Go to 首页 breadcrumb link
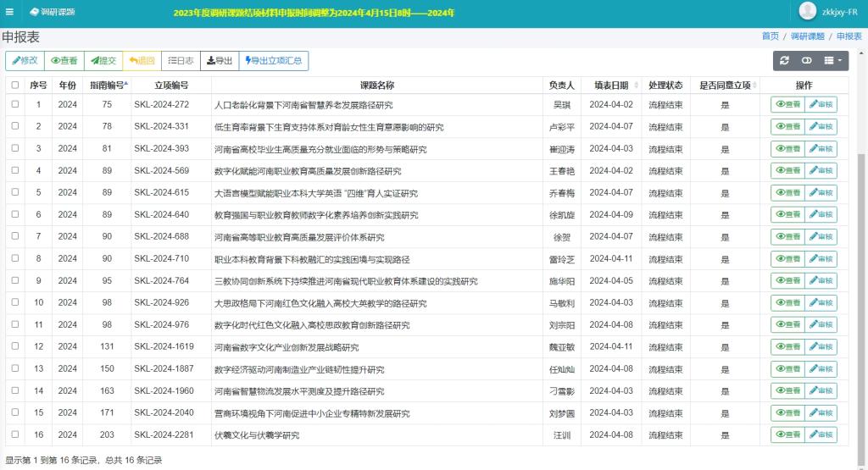Viewport: 868px width, 470px height. click(x=770, y=36)
